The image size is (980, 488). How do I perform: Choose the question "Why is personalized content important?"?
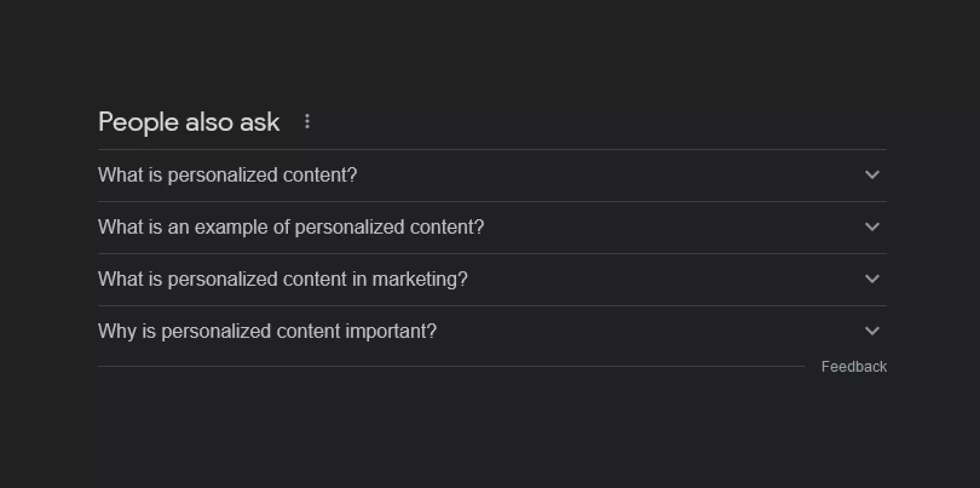tap(267, 331)
